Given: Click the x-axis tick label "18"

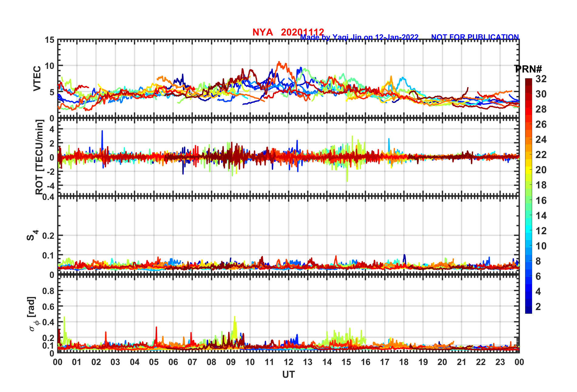Looking at the screenshot, I should click(404, 362).
